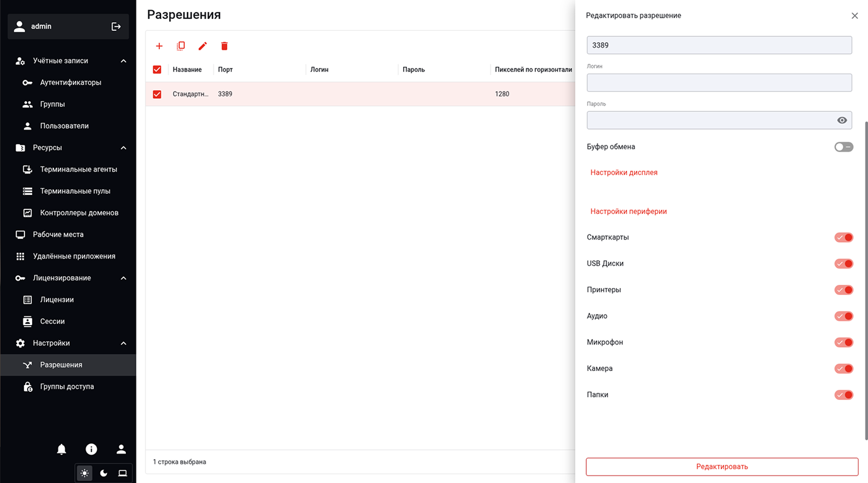Click the Редактировать submit button
The height and width of the screenshot is (483, 868).
[x=721, y=467]
